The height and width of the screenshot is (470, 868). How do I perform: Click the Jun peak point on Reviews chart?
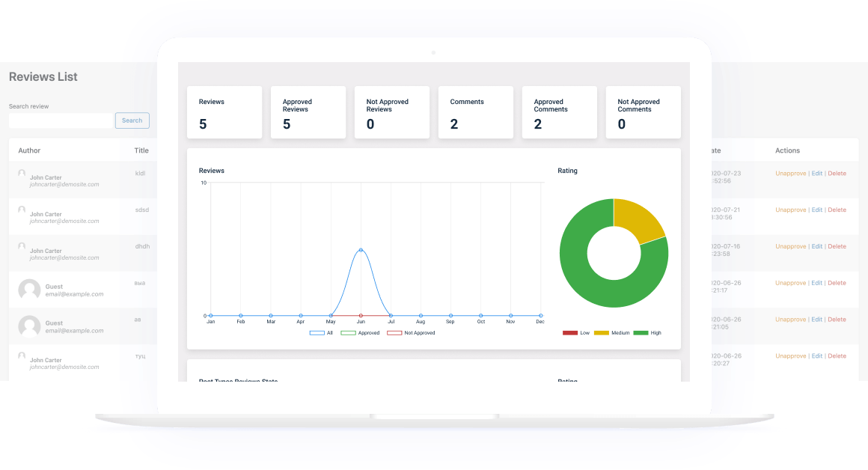[361, 250]
